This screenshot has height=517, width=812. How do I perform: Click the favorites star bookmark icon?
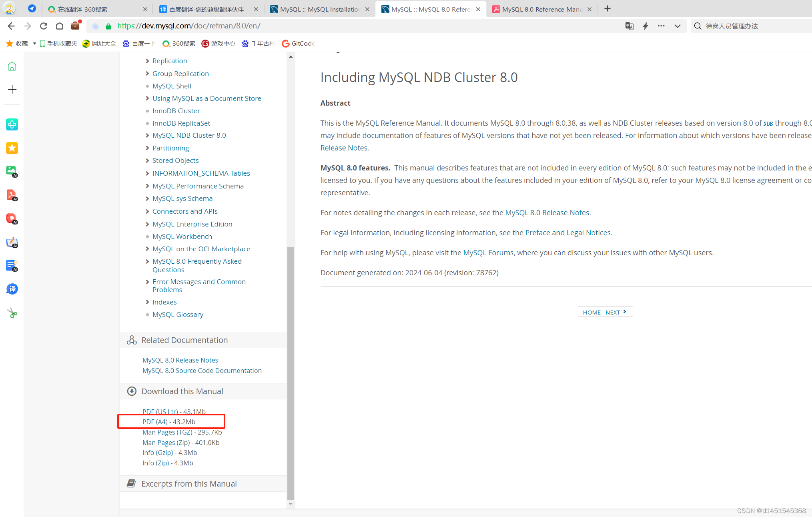tap(9, 43)
